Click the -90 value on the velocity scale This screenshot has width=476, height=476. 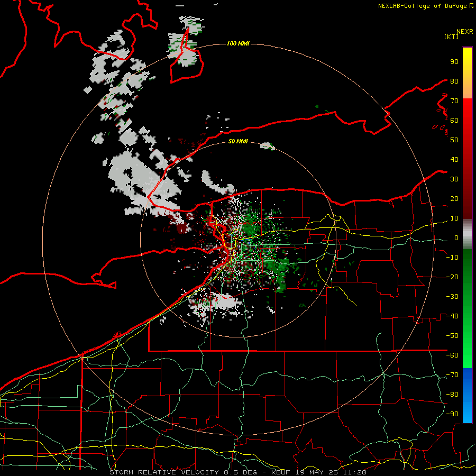pos(452,414)
